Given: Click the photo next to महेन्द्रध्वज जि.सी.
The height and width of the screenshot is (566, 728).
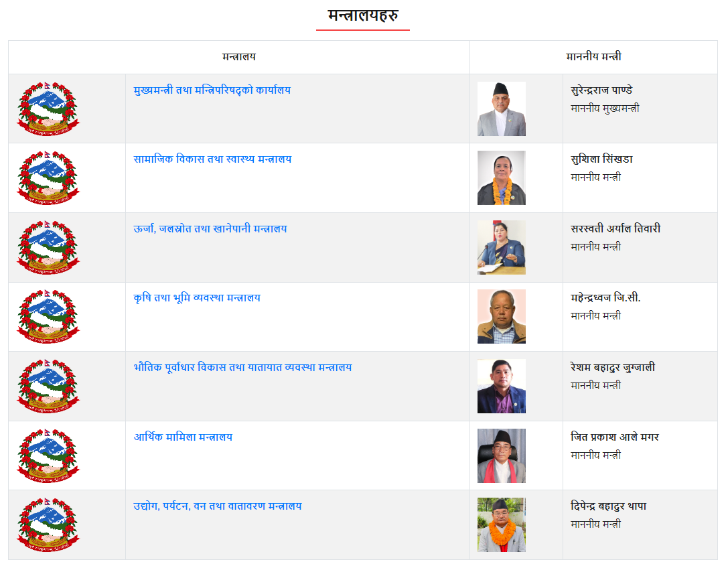Looking at the screenshot, I should (x=501, y=316).
